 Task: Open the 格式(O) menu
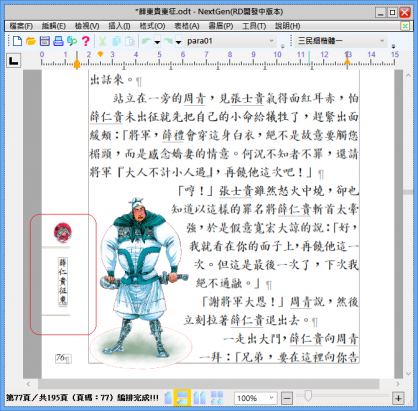click(x=152, y=26)
